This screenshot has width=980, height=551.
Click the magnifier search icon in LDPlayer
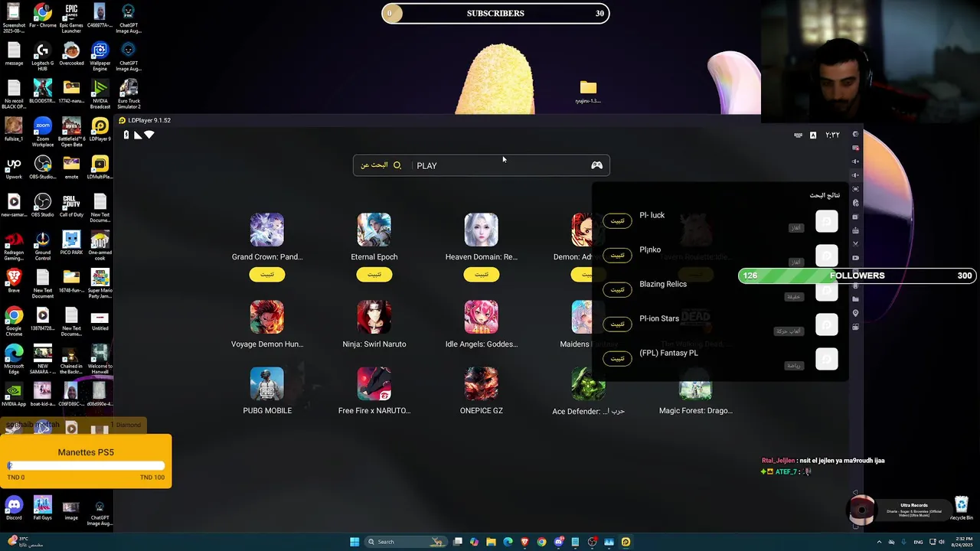[x=397, y=165]
